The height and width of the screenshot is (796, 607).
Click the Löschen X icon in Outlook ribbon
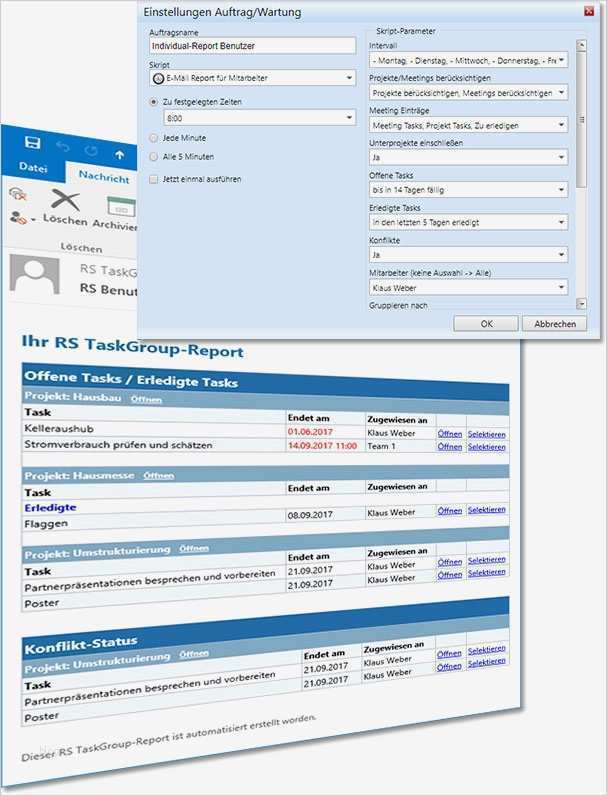(x=65, y=200)
